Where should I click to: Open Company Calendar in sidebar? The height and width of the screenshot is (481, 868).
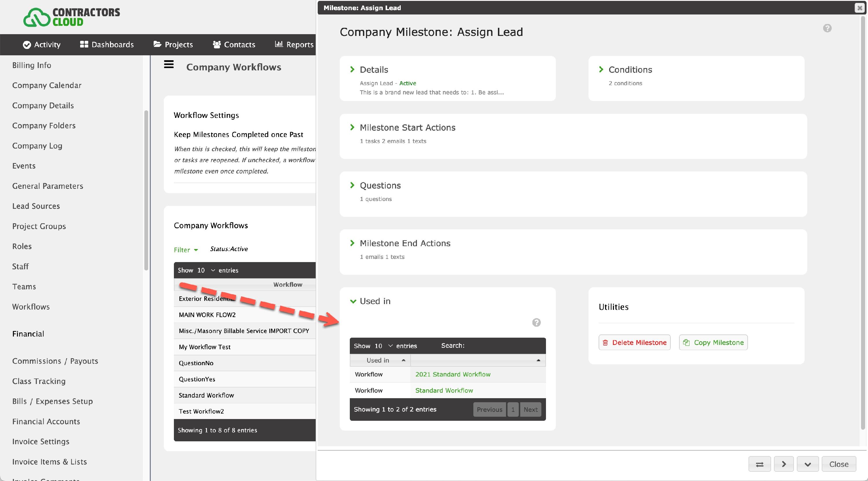47,85
